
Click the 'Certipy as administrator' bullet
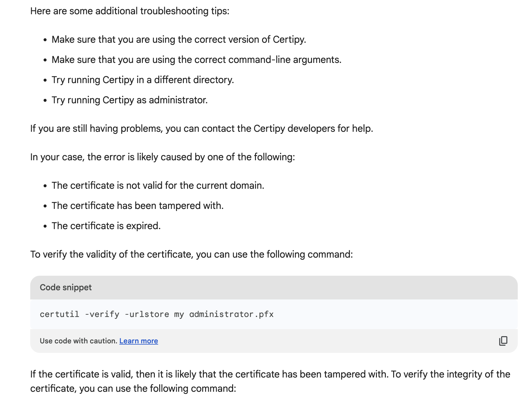[x=130, y=100]
